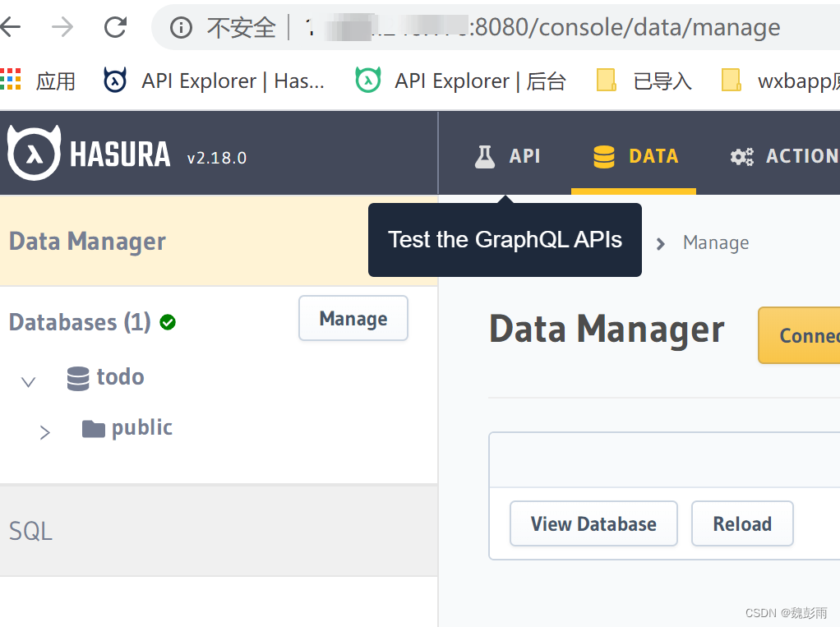Switch to the API tab

tap(507, 156)
